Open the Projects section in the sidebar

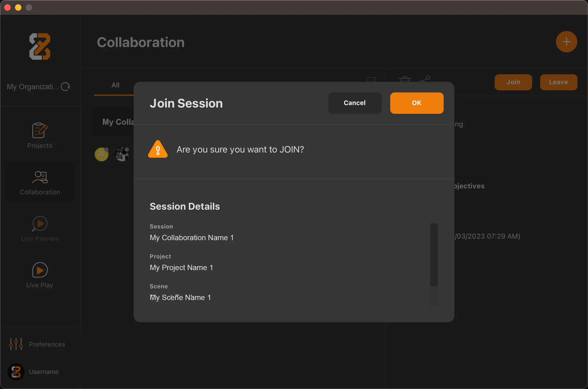click(40, 135)
